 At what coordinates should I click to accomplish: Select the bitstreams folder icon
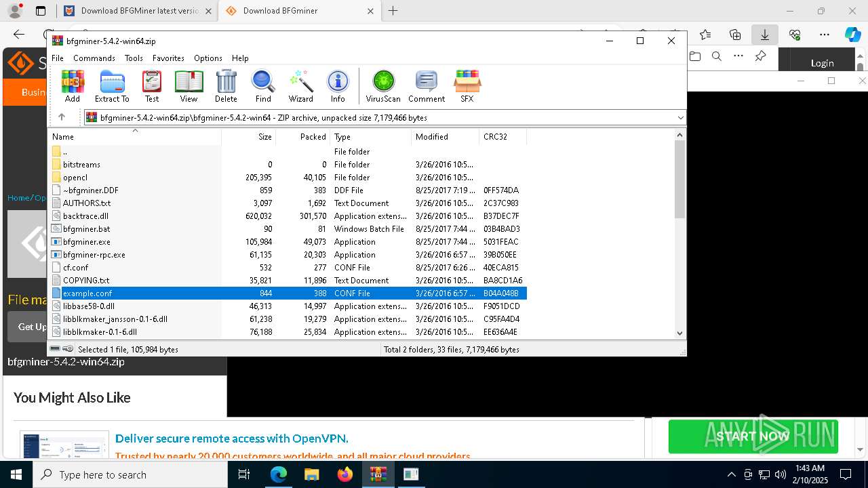[x=57, y=165]
